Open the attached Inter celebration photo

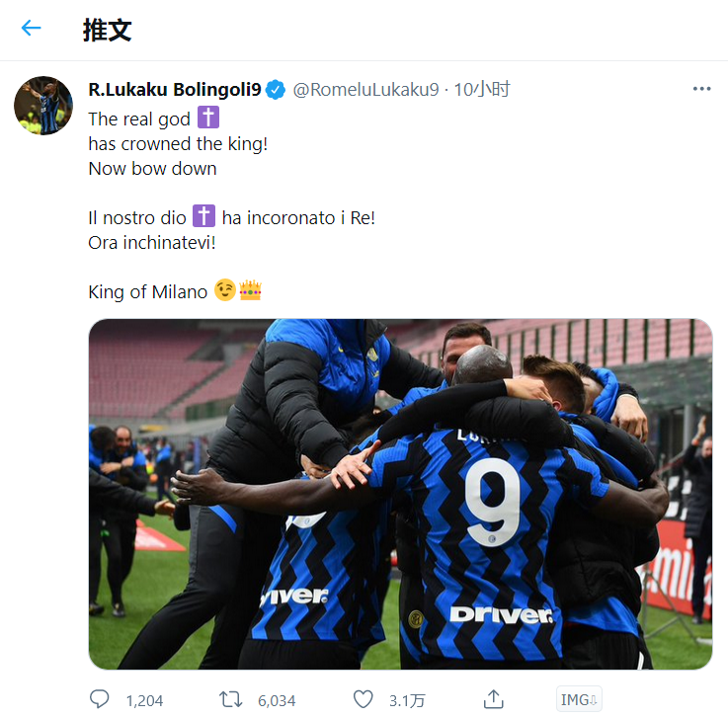pyautogui.click(x=400, y=494)
